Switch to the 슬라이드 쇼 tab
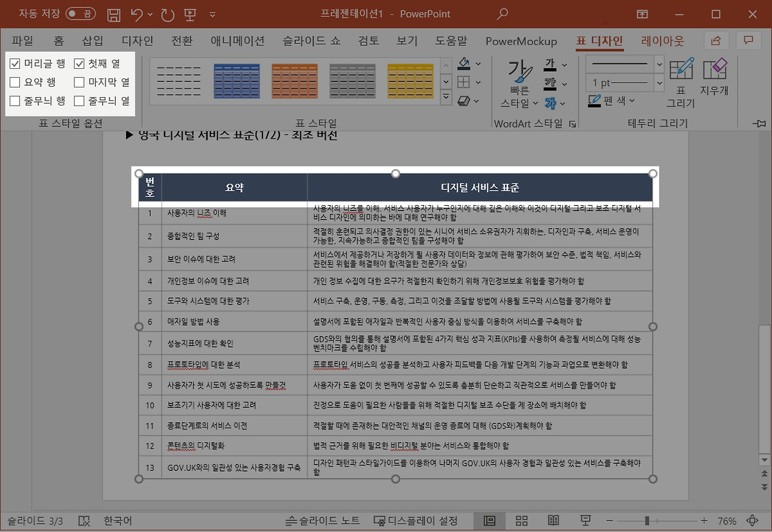The width and height of the screenshot is (772, 532). point(311,41)
